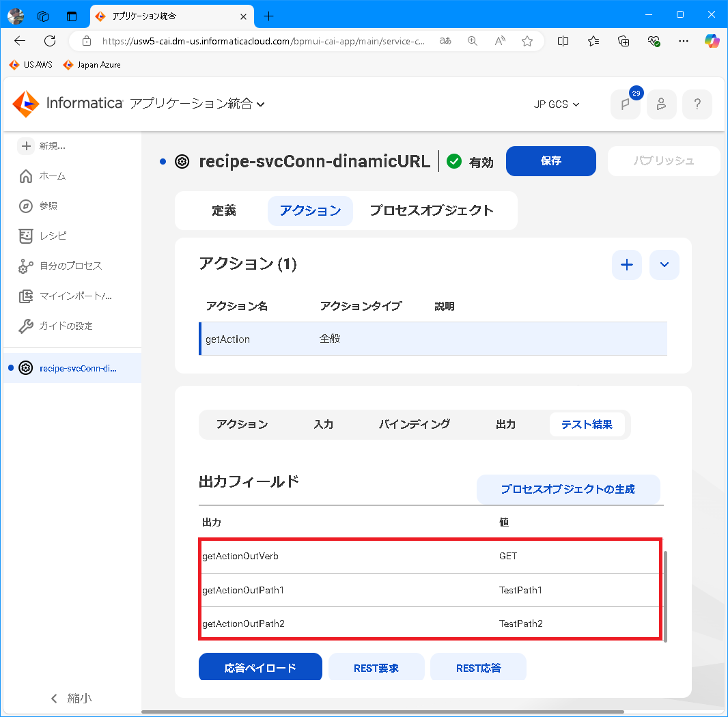Open split screen icon in toolbar
This screenshot has width=728, height=717.
tap(563, 41)
